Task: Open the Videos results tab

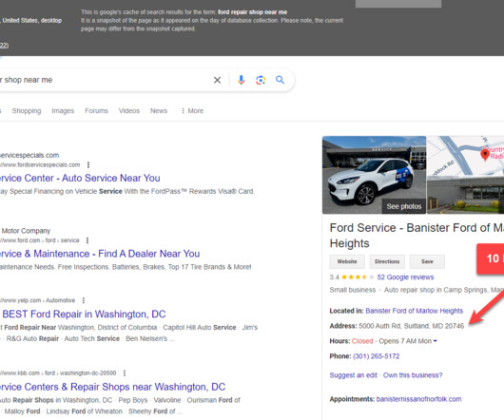Action: click(x=129, y=111)
